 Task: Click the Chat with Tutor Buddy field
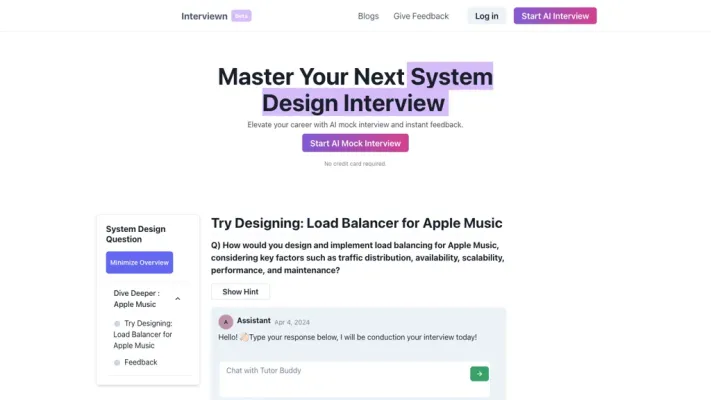[x=340, y=372]
